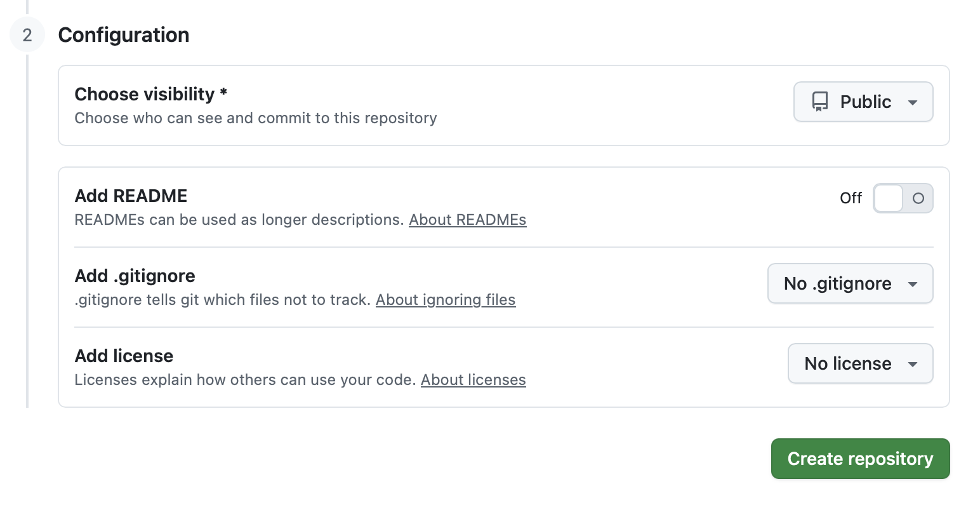Expand the No .gitignore template dropdown
This screenshot has width=980, height=512.
850,283
